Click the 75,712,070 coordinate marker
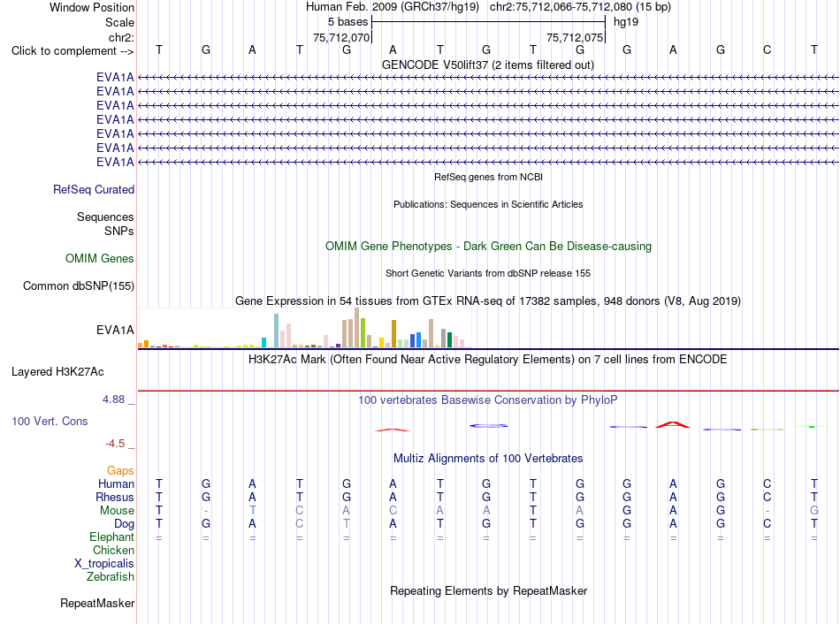 click(x=341, y=37)
